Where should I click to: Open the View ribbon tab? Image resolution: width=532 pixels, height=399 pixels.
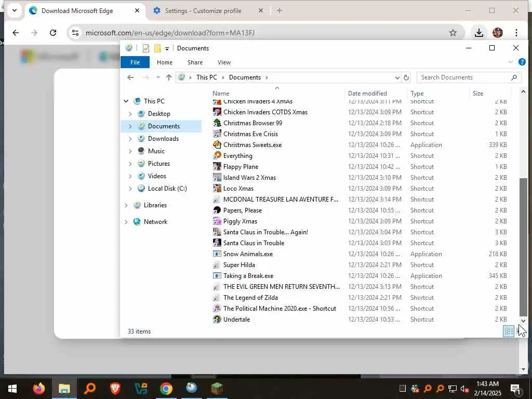coord(224,62)
